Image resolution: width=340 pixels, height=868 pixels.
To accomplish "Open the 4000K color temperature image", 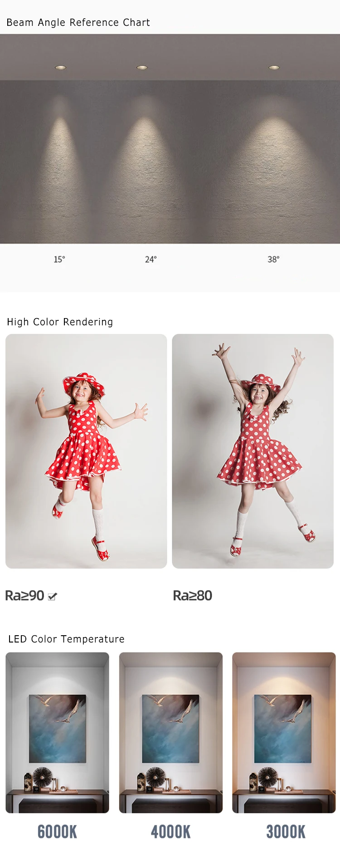I will tap(171, 733).
